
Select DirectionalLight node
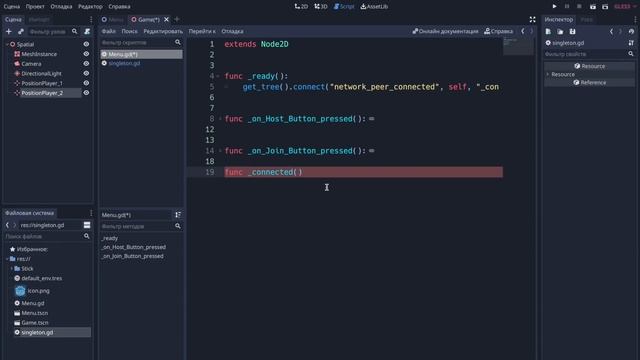pos(41,73)
